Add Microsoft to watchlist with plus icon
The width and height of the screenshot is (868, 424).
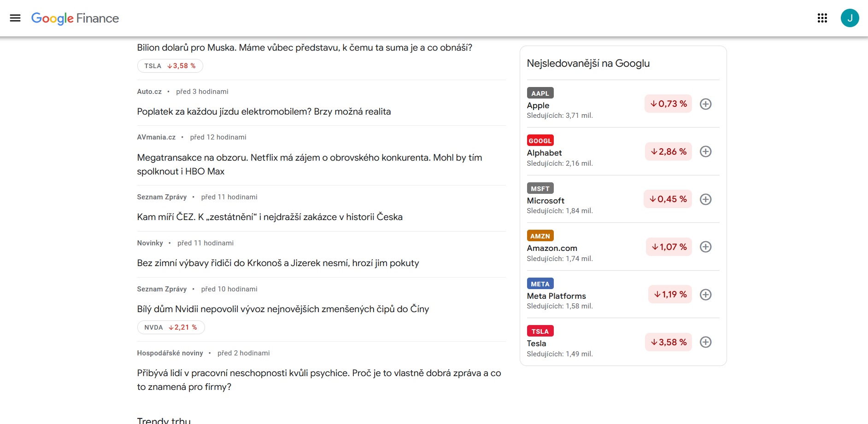click(x=705, y=199)
